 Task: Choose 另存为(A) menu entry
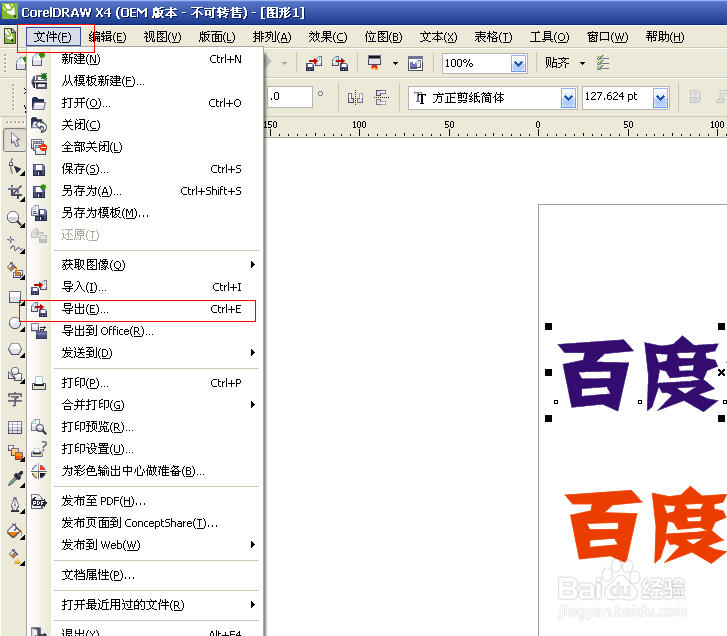pyautogui.click(x=145, y=191)
